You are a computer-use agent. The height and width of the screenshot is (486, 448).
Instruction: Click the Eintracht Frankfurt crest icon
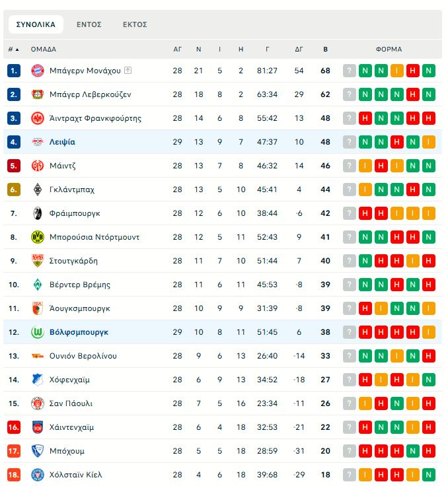click(x=37, y=118)
